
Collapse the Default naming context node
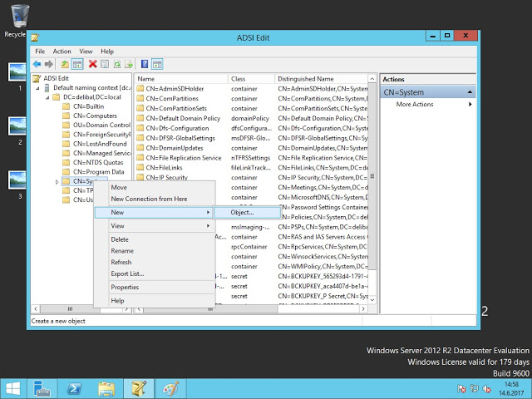point(38,87)
